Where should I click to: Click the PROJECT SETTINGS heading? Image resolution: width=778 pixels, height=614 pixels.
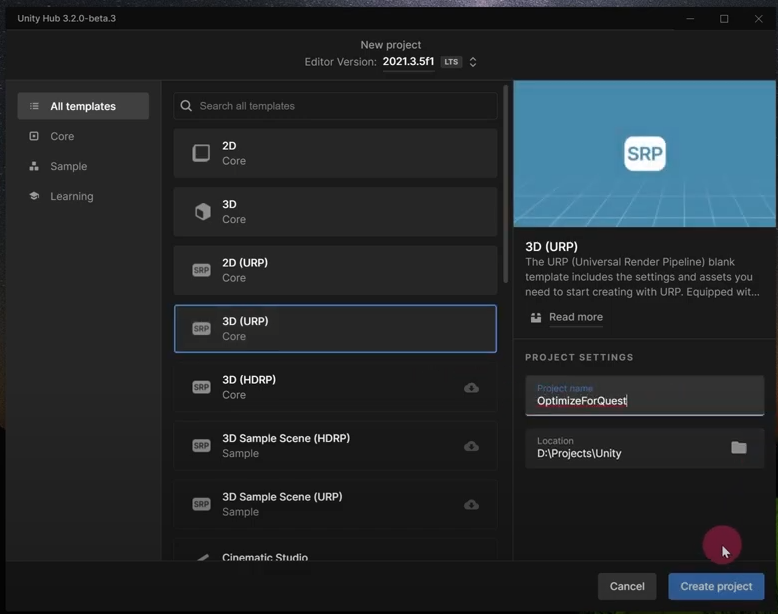click(579, 357)
